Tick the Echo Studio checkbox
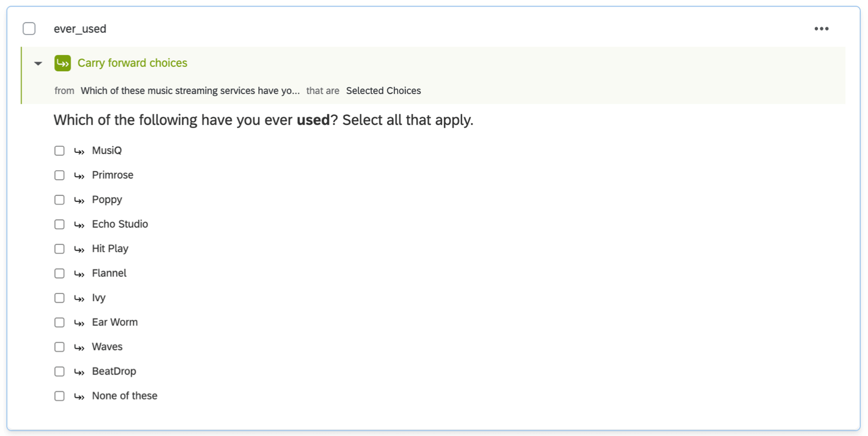 coord(60,225)
